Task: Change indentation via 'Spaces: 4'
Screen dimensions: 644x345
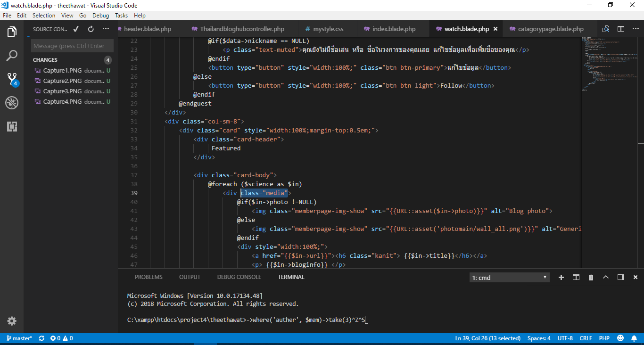Action: tap(539, 338)
